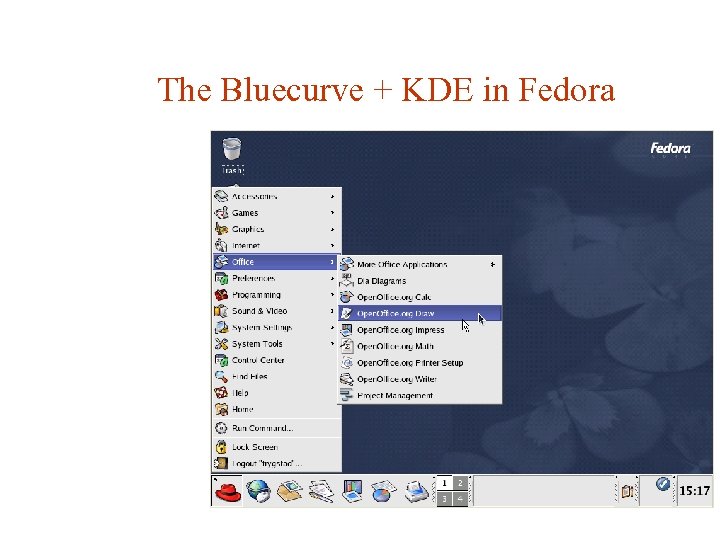Click the Lock Screen padlock icon
This screenshot has width=720, height=540.
[x=221, y=447]
